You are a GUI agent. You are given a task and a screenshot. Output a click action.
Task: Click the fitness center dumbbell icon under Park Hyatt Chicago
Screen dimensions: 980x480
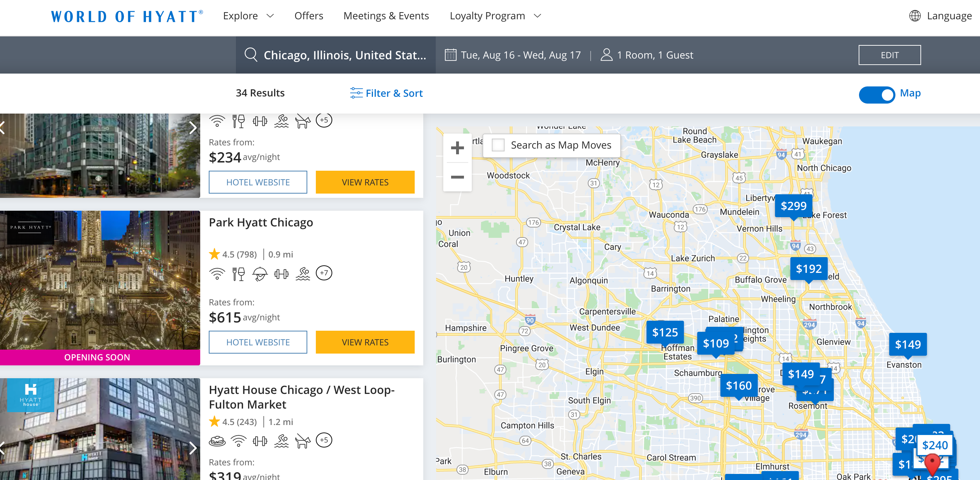(282, 273)
